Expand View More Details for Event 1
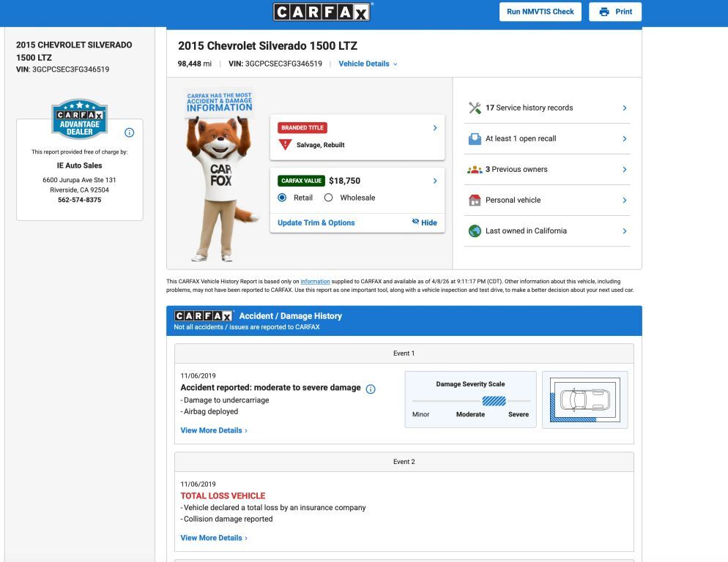The image size is (728, 562). coord(214,430)
